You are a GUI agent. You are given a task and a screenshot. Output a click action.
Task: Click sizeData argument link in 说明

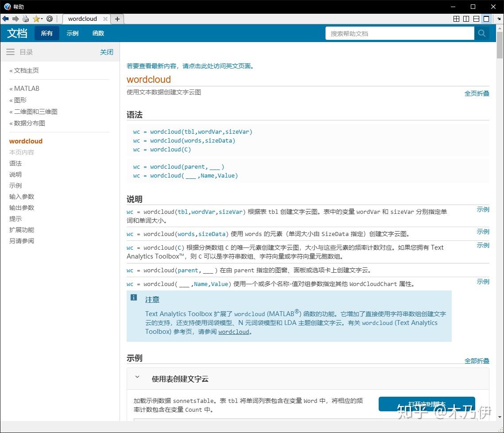click(x=212, y=234)
